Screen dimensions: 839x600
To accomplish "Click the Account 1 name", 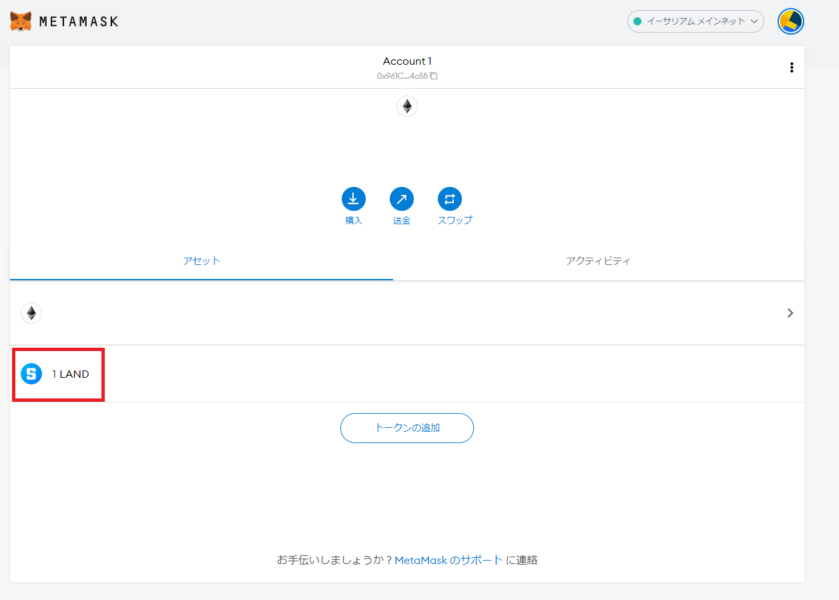I will coord(407,61).
